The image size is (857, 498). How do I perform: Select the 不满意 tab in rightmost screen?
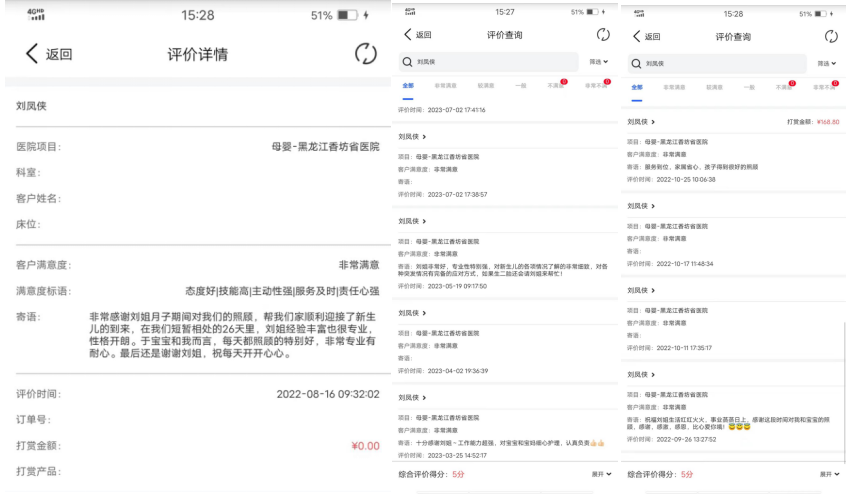(784, 87)
